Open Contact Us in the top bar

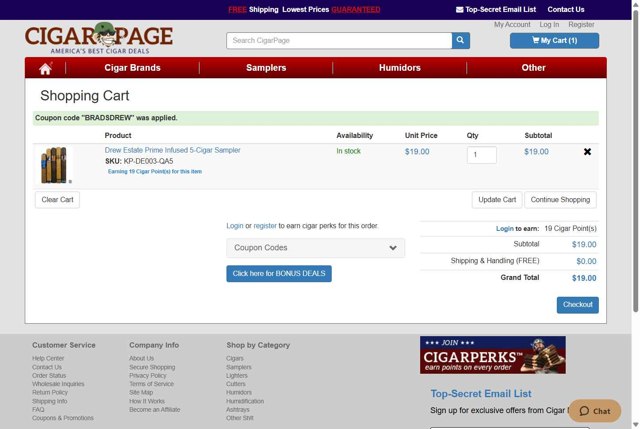(566, 9)
